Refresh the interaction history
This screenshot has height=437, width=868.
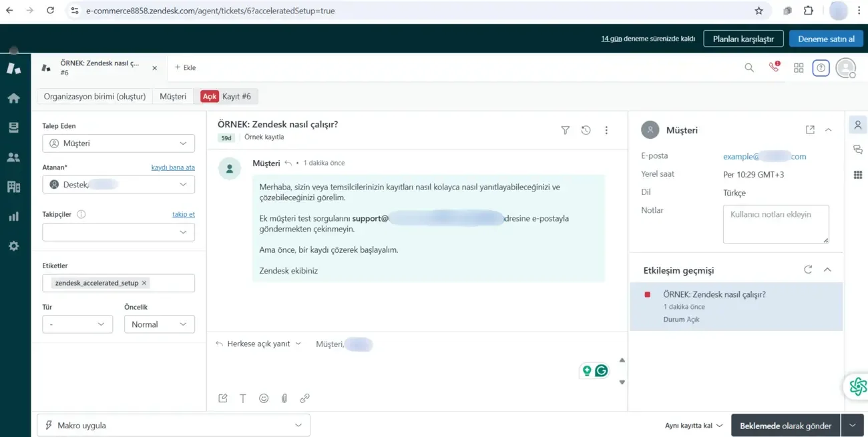[808, 270]
